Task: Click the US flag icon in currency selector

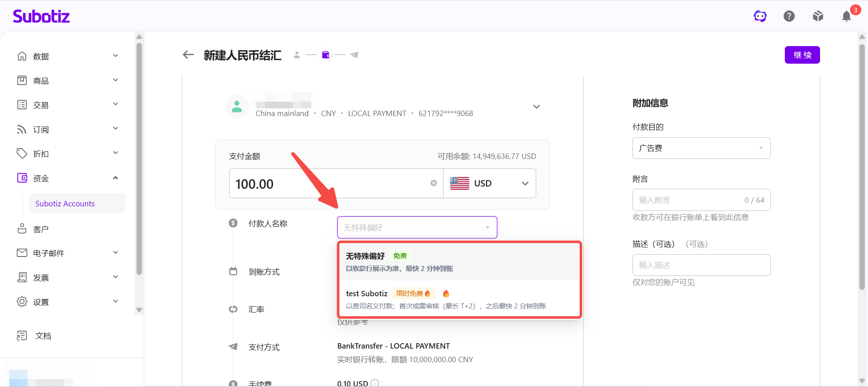Action: click(460, 183)
